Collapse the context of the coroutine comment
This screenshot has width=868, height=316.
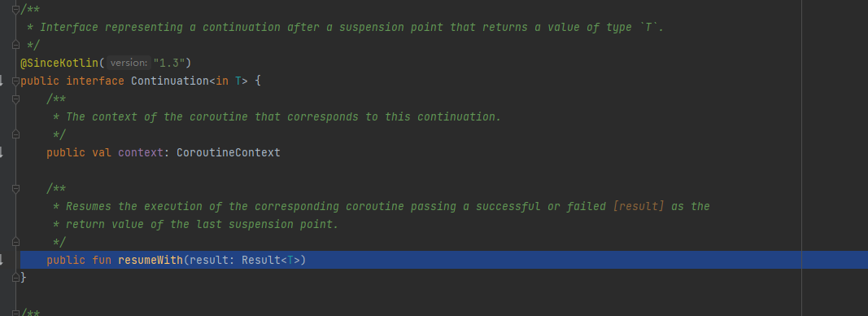tap(15, 99)
